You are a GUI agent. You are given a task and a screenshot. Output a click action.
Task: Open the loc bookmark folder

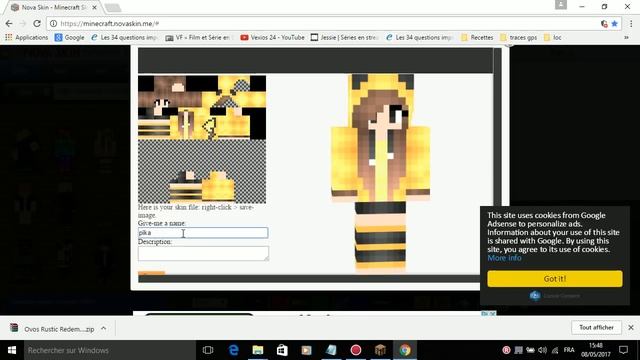[553, 38]
